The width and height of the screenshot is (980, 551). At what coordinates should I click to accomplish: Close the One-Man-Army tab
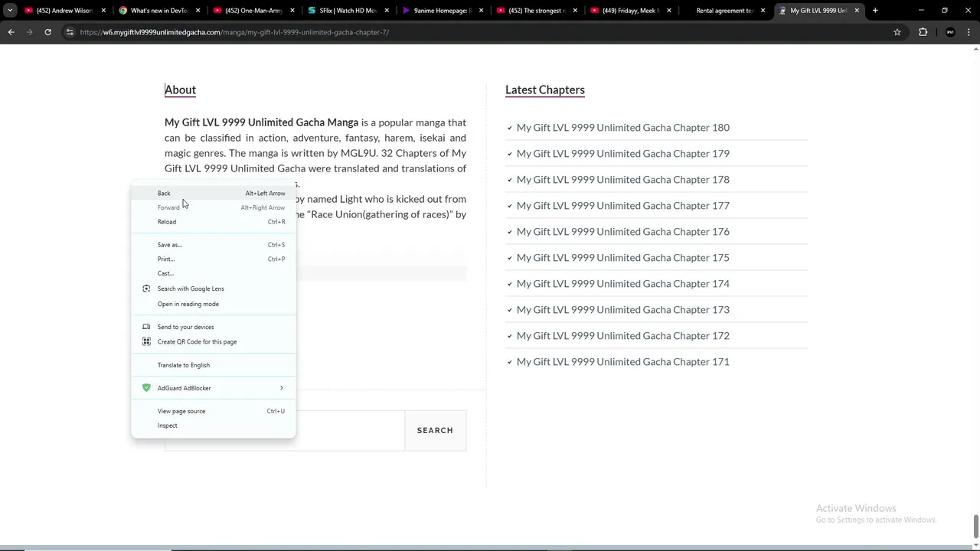click(292, 11)
